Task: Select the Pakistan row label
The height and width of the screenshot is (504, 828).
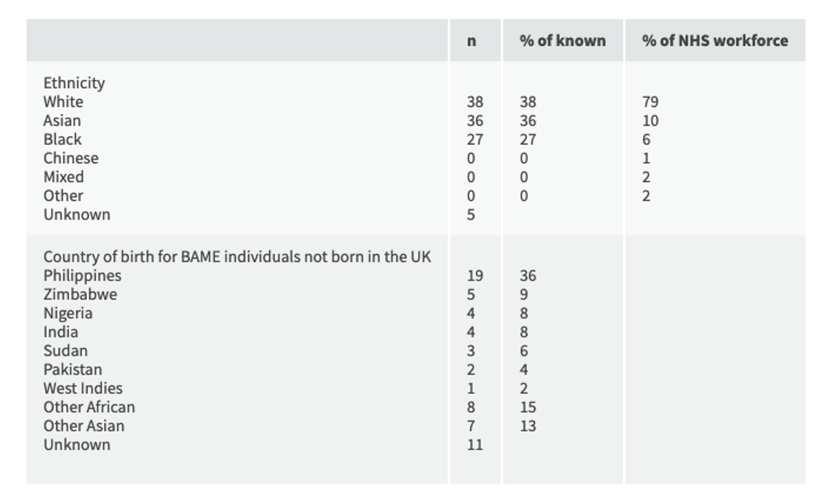Action: tap(72, 370)
